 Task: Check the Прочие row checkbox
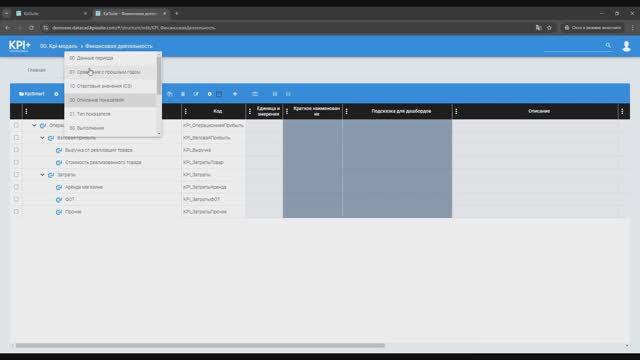pyautogui.click(x=16, y=211)
